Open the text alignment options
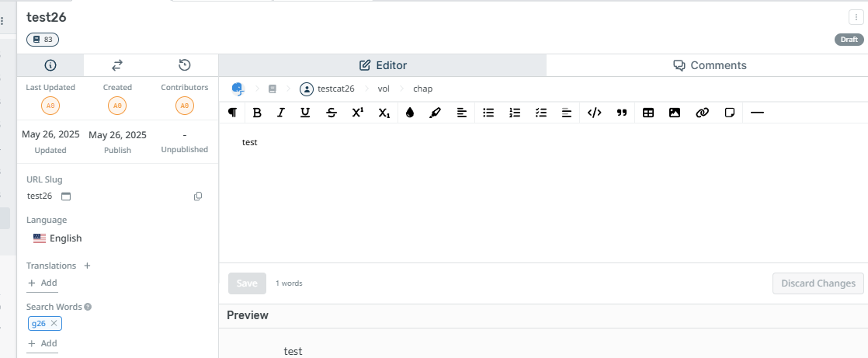868x358 pixels. pos(461,113)
